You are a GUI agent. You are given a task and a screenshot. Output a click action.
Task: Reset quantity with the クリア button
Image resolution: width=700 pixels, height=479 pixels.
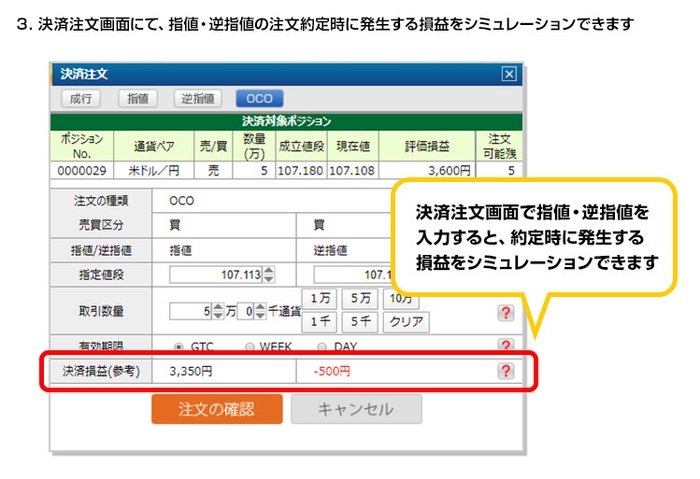tap(405, 322)
